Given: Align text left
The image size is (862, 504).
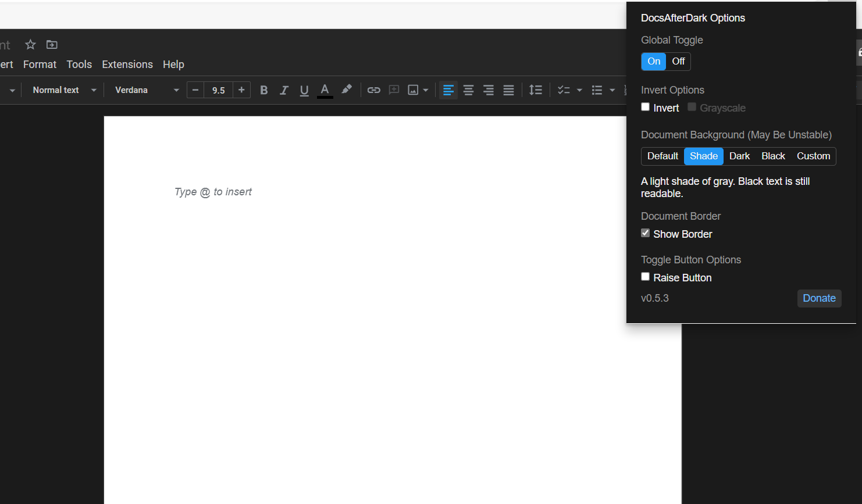Looking at the screenshot, I should point(448,90).
